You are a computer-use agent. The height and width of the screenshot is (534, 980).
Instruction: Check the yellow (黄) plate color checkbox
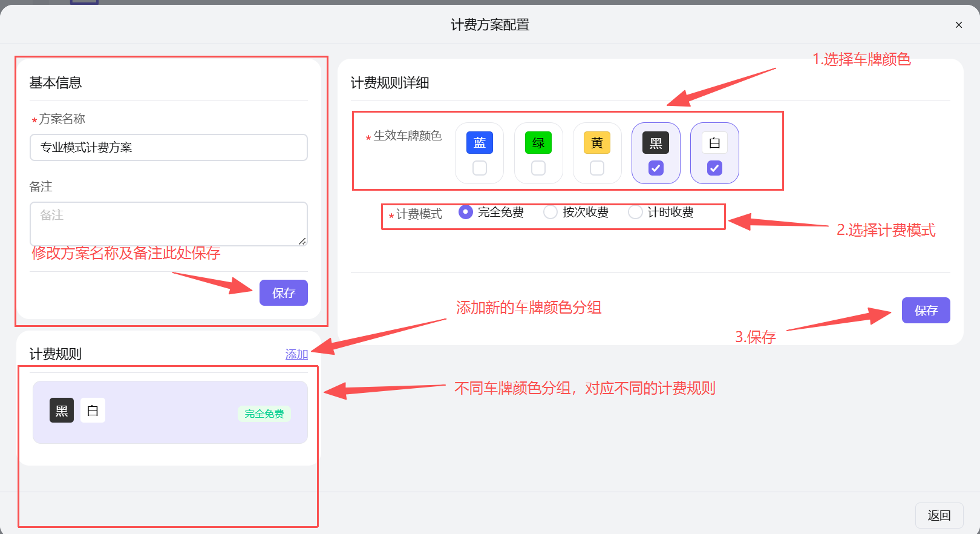(597, 168)
